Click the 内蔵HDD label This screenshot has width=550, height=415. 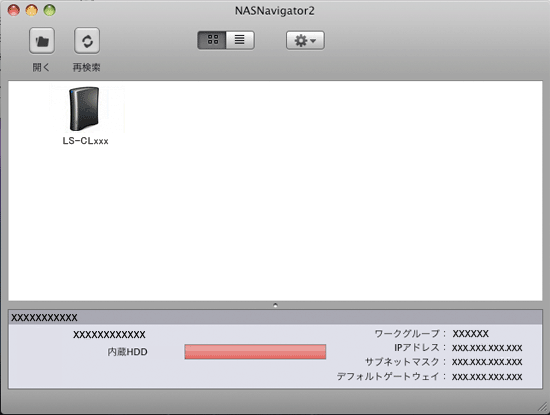click(127, 352)
